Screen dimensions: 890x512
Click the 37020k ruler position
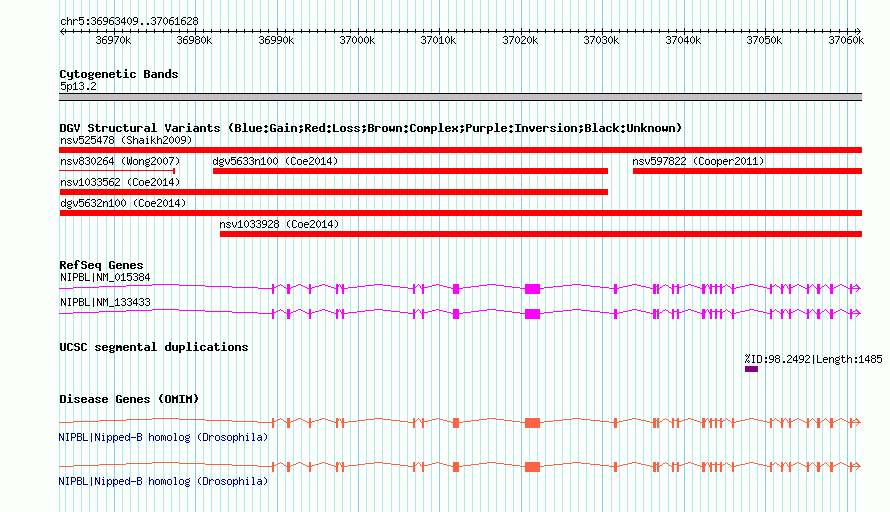pos(520,40)
